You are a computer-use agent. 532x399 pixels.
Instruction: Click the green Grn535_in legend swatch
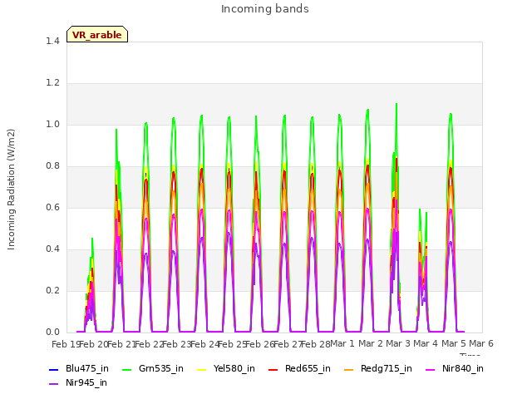coord(127,369)
